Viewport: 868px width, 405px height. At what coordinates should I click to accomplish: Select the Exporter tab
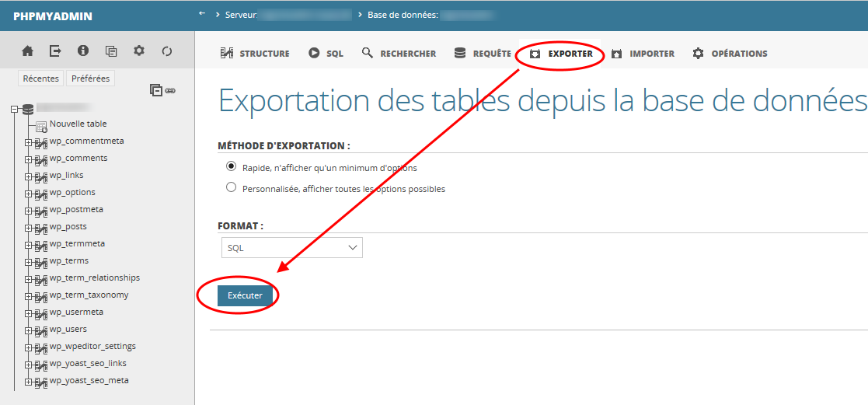(561, 54)
